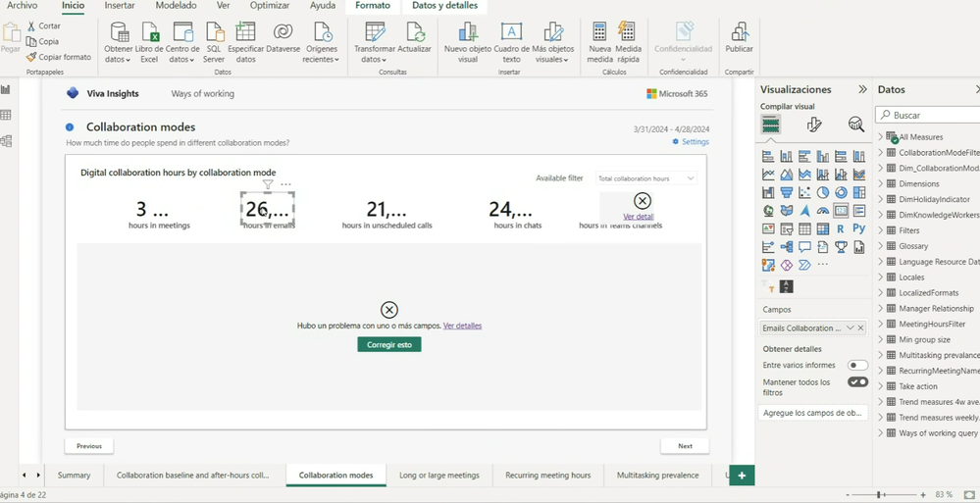
Task: Click Agregue los campos de obtención well
Action: point(812,413)
